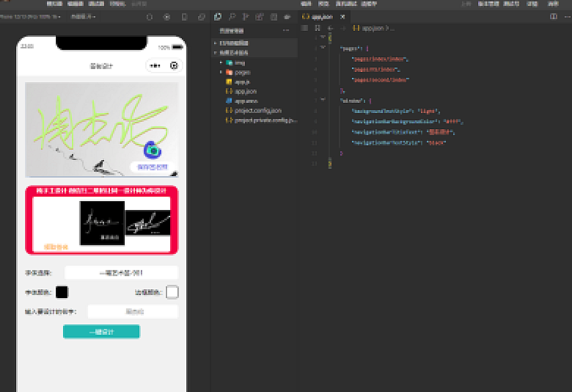Click the Search magnifier icon in the activity bar
Screen dimensions: 572x392
231,17
